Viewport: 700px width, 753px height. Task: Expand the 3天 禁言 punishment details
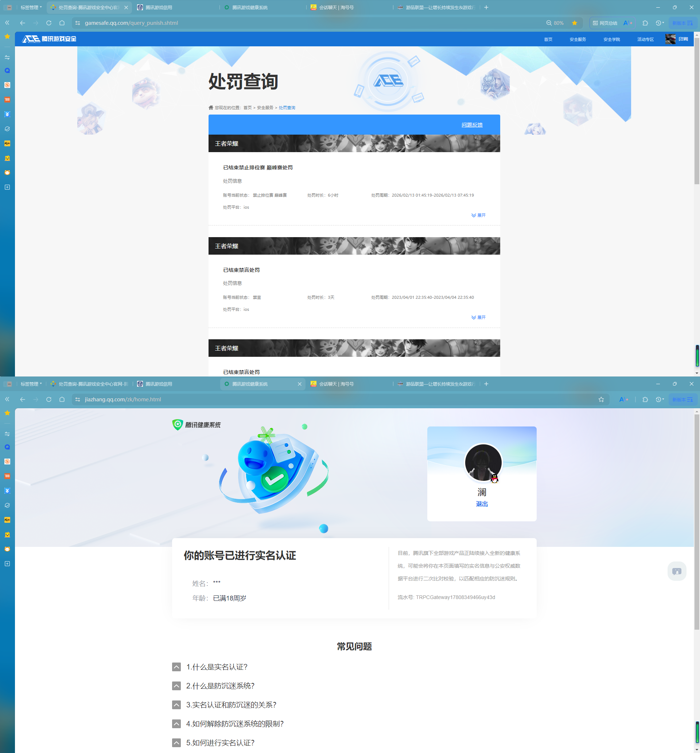(x=478, y=317)
